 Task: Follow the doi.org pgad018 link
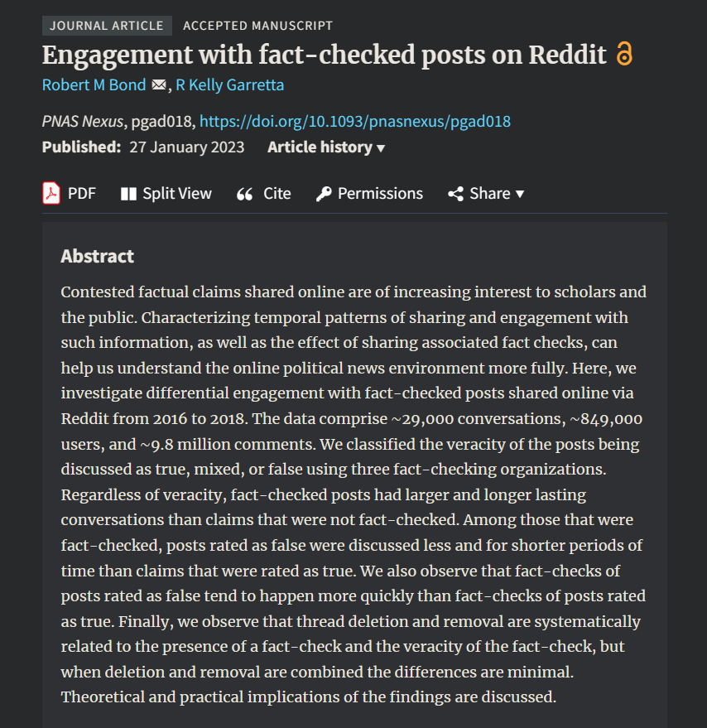355,121
